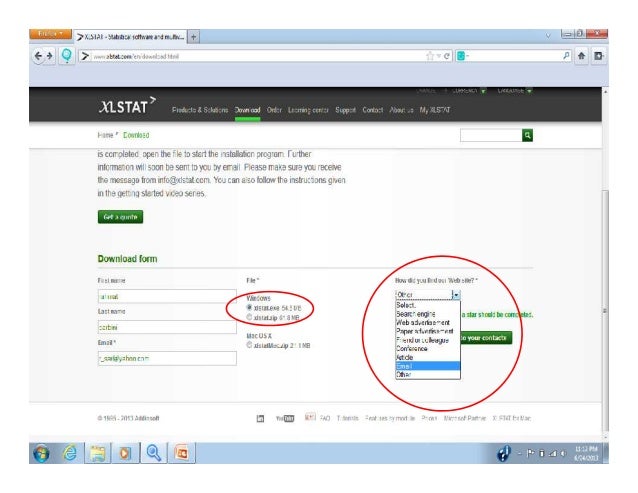Click the browser address bar URL
Image resolution: width=638 pixels, height=493 pixels.
[136, 57]
